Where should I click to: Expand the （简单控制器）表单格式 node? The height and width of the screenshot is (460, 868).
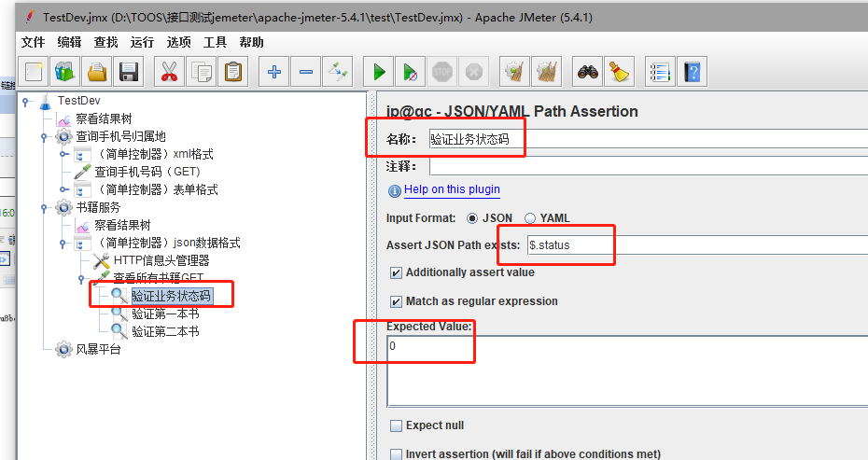point(63,189)
